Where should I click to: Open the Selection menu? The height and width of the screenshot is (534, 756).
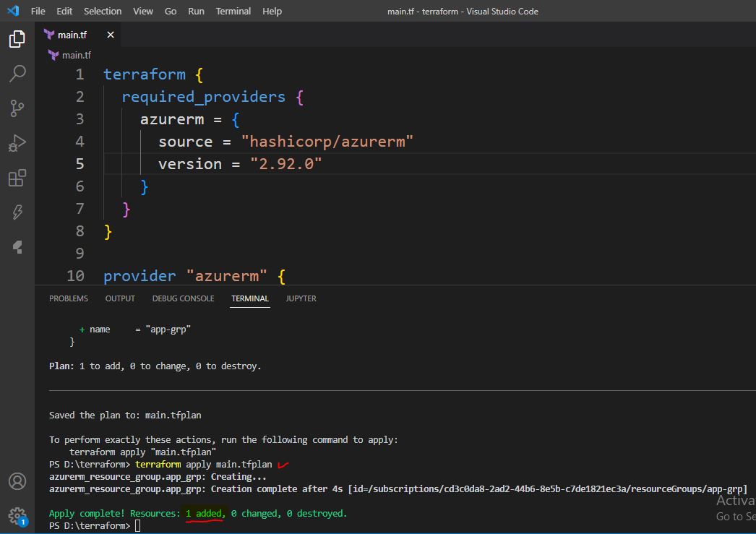coord(103,11)
